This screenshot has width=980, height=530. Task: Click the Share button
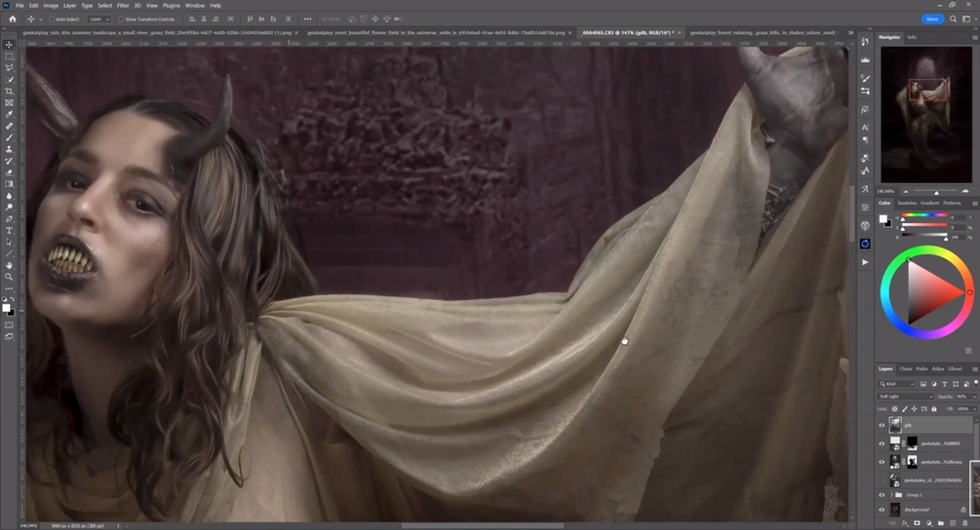[x=932, y=19]
